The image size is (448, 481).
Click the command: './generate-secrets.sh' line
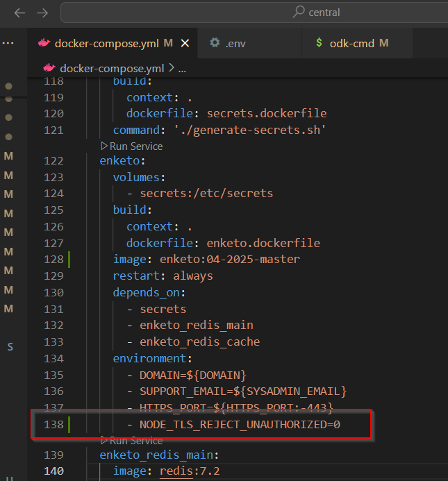219,130
